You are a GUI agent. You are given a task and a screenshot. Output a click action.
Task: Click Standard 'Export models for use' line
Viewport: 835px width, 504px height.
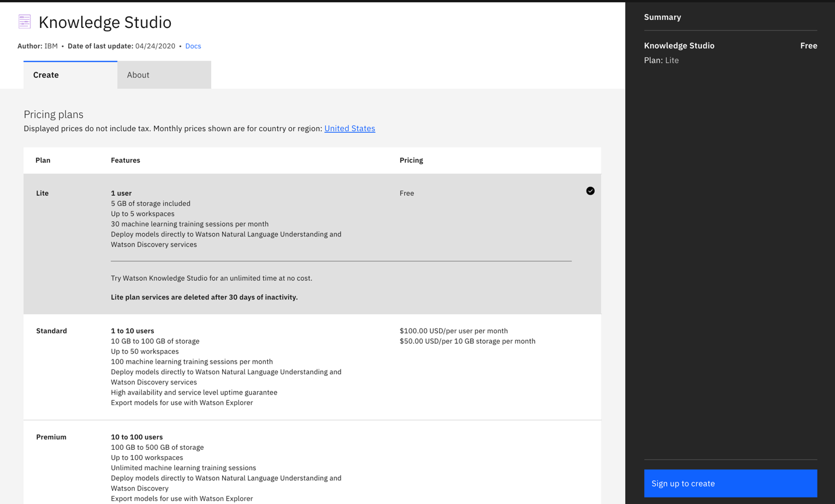click(x=182, y=403)
